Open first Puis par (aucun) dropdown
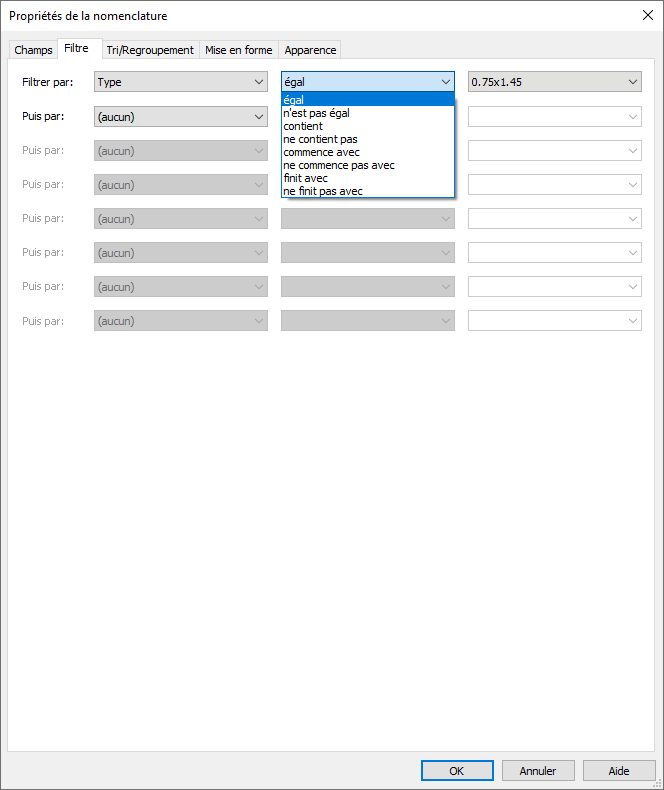 click(x=181, y=117)
